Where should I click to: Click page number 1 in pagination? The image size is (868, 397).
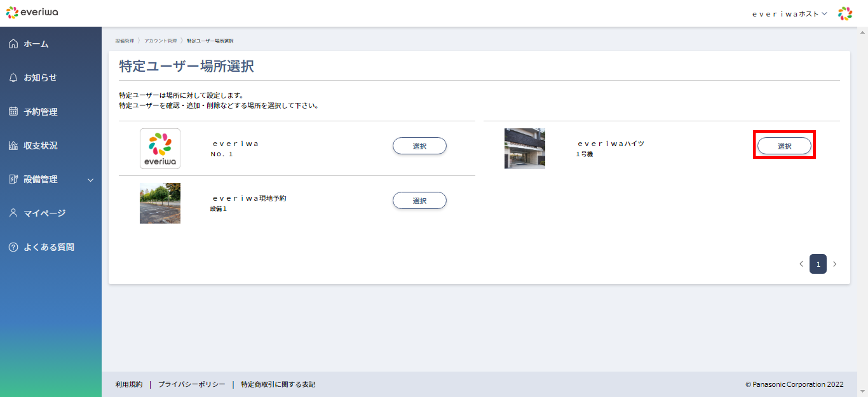click(818, 264)
